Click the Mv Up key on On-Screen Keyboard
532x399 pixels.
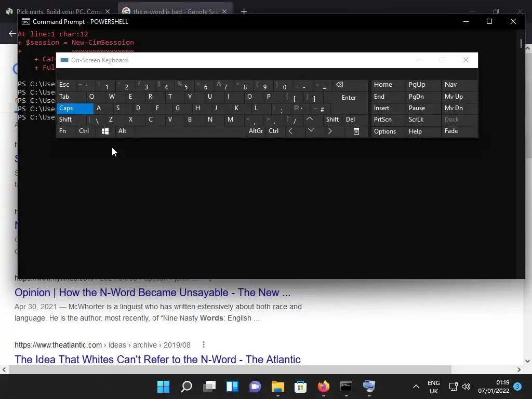point(459,97)
